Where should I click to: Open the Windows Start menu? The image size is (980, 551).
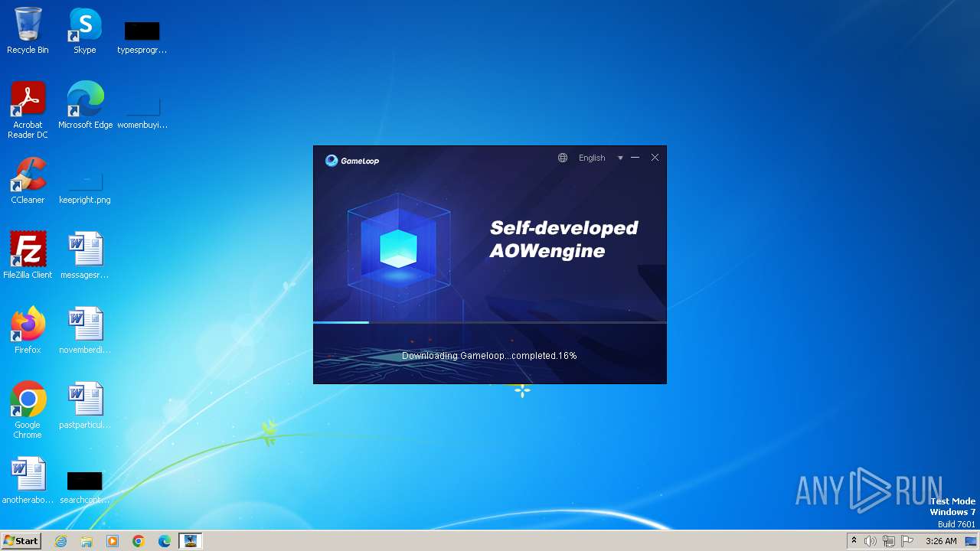[21, 541]
